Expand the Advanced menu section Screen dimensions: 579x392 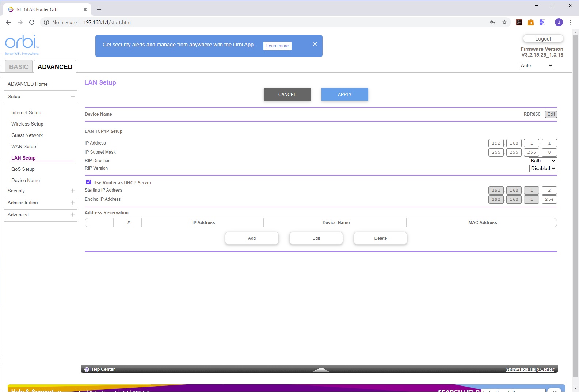(x=72, y=215)
